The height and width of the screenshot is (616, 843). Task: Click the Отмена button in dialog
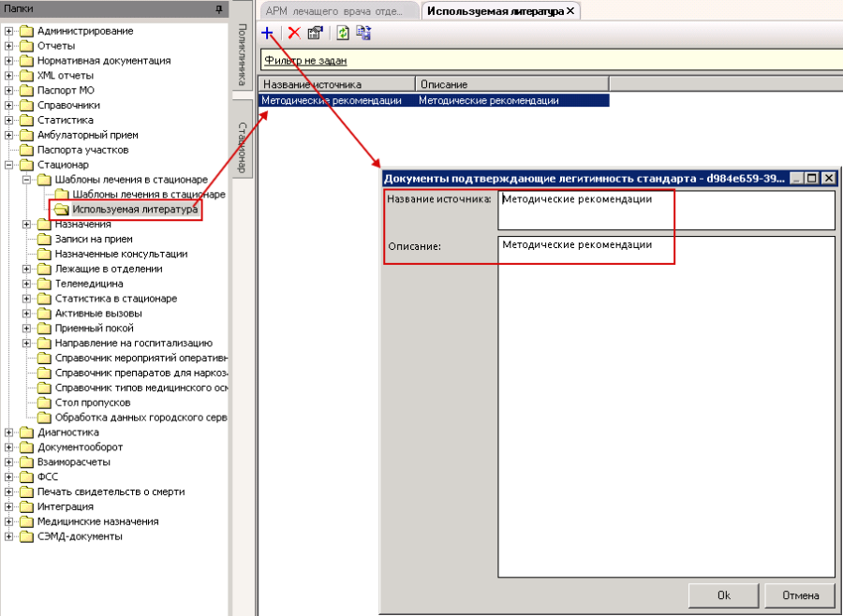(x=801, y=595)
